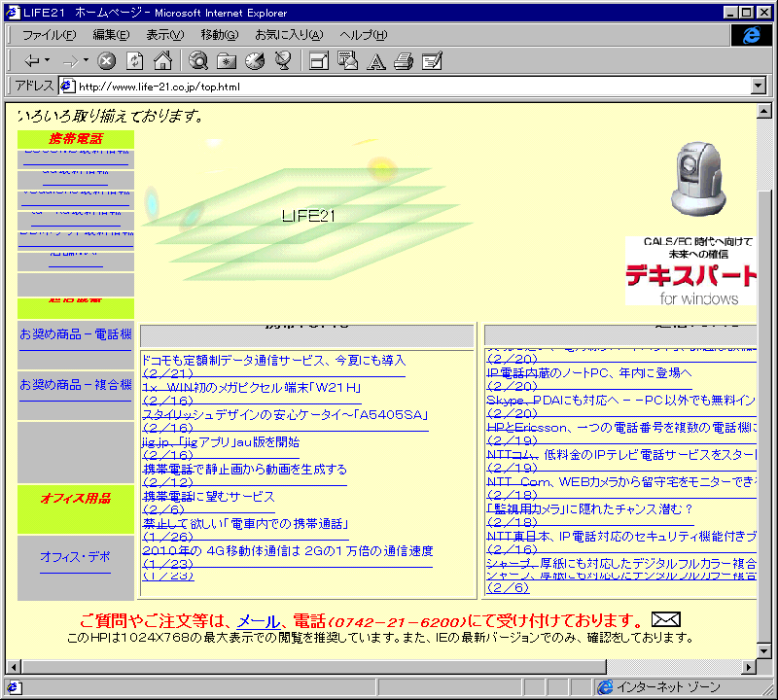The image size is (778, 700).
Task: Open the Channels satellite dish icon
Action: [283, 60]
